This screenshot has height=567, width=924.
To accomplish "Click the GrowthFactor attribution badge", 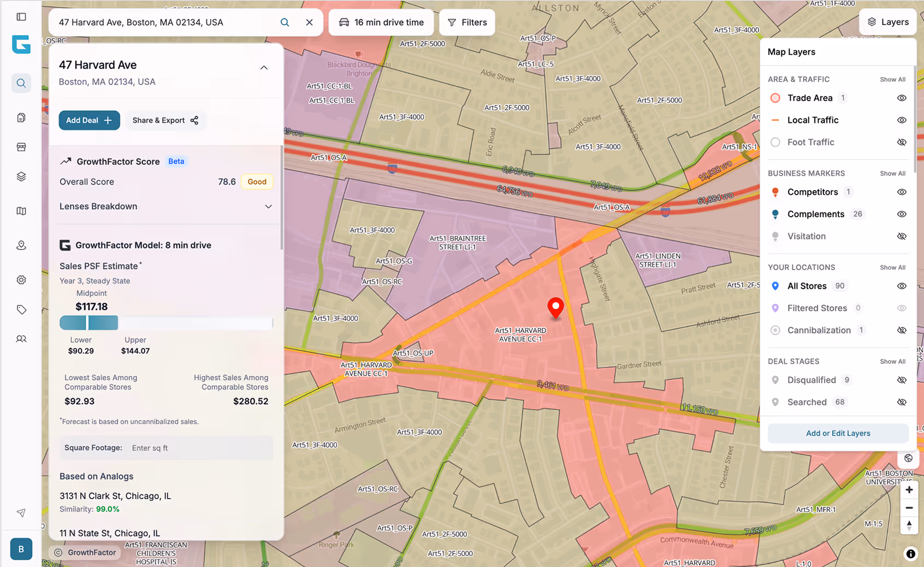I will (x=85, y=552).
